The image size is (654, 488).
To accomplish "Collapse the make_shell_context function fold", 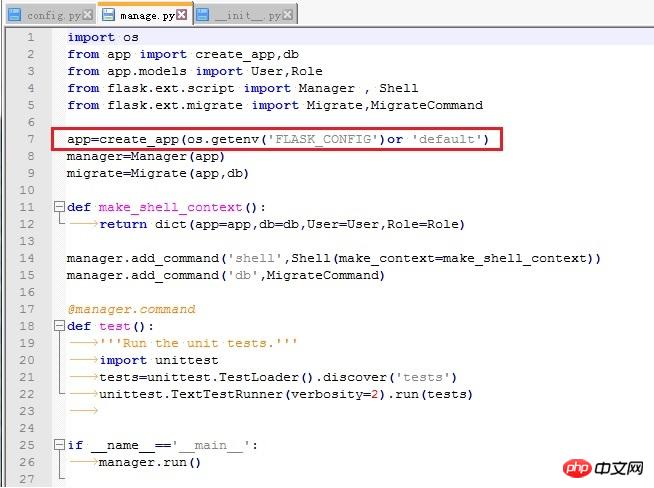I will 59,207.
